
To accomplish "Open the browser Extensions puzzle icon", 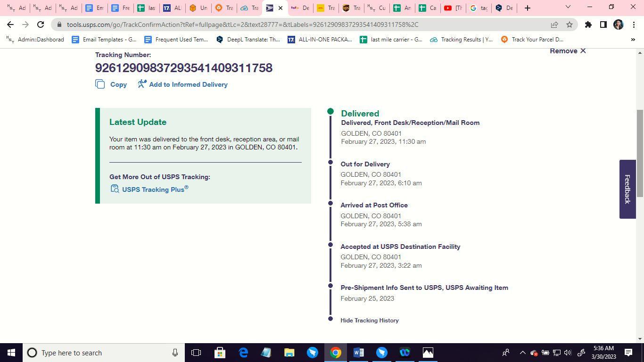I will coord(588,25).
